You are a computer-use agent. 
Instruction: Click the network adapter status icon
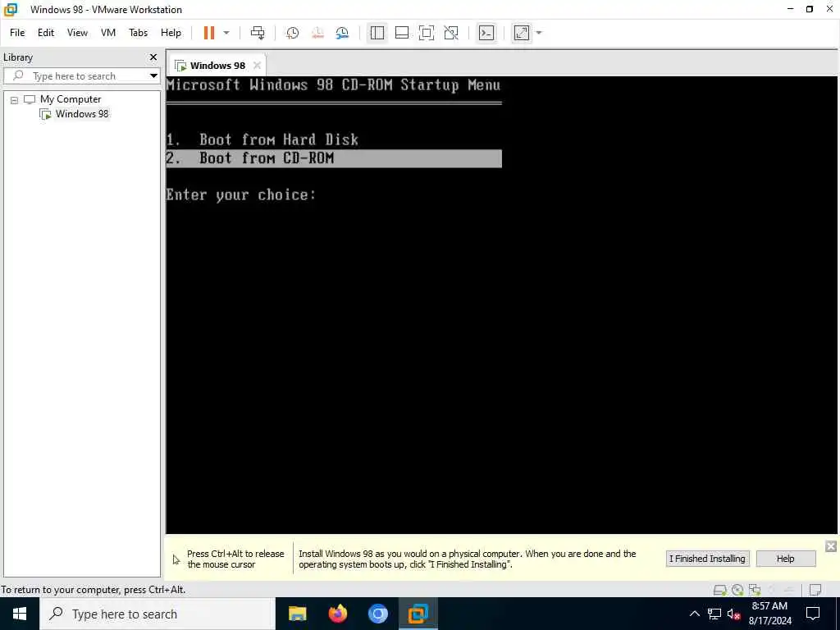755,590
